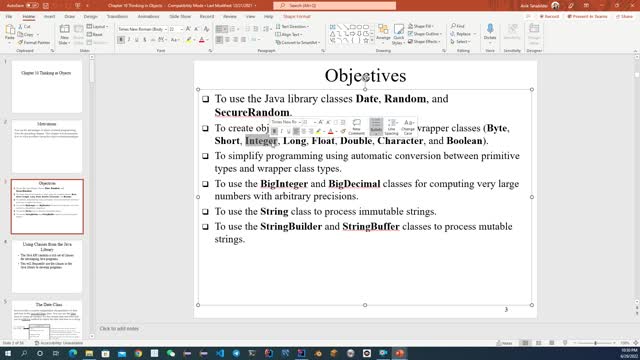Viewport: 640px width, 360px height.
Task: Click Convert to SmartArt
Action: click(298, 42)
